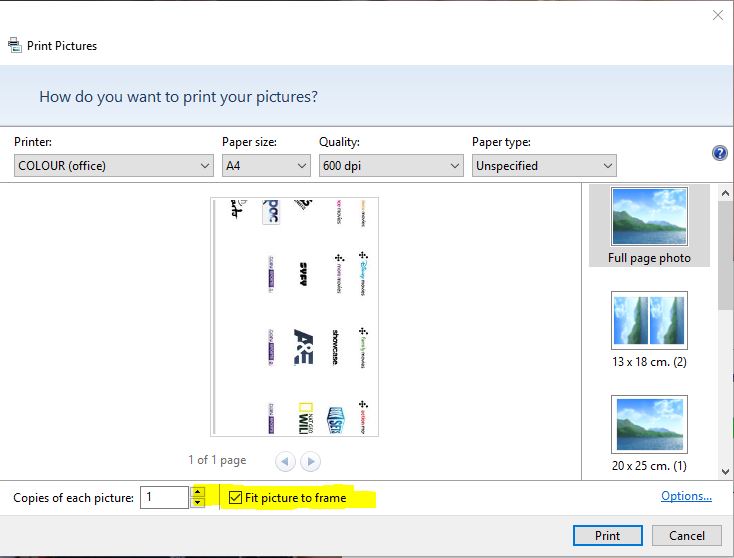This screenshot has height=558, width=734.
Task: Go to the previous preview page
Action: click(x=285, y=461)
